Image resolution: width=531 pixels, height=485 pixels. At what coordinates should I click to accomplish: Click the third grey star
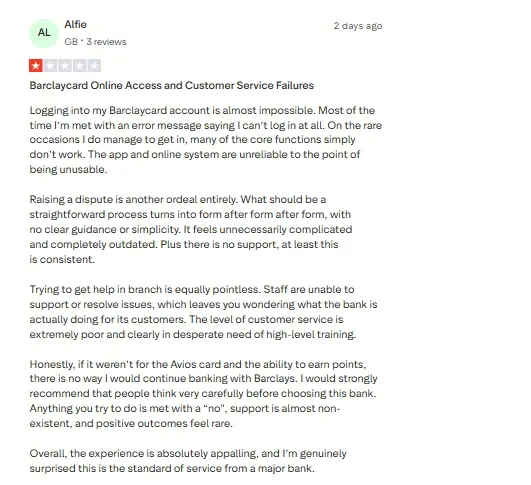(65, 66)
